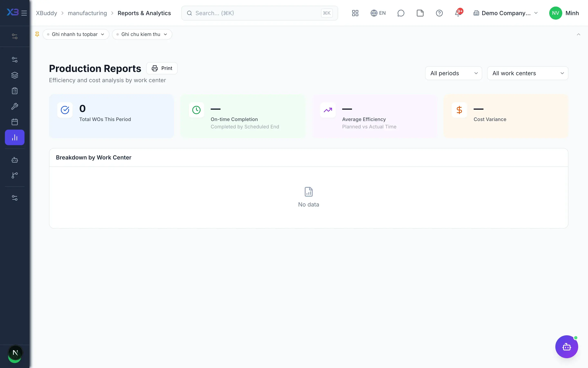The image size is (588, 368).
Task: Open the robot sidebar icon
Action: pos(14,160)
